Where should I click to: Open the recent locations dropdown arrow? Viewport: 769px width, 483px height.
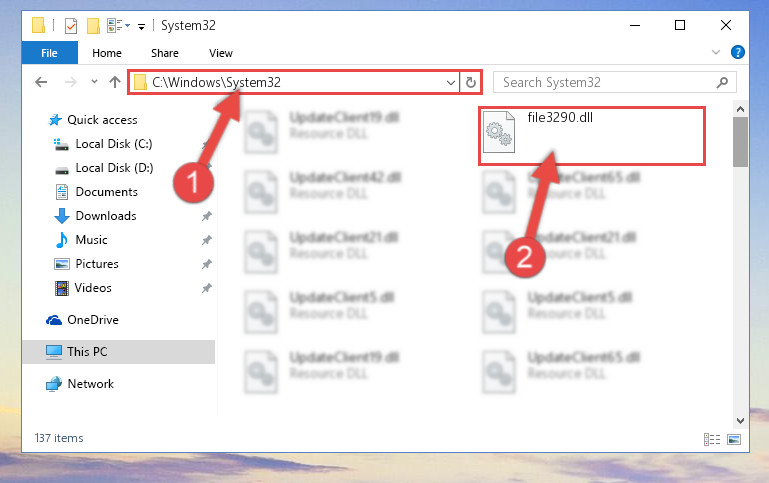94,82
